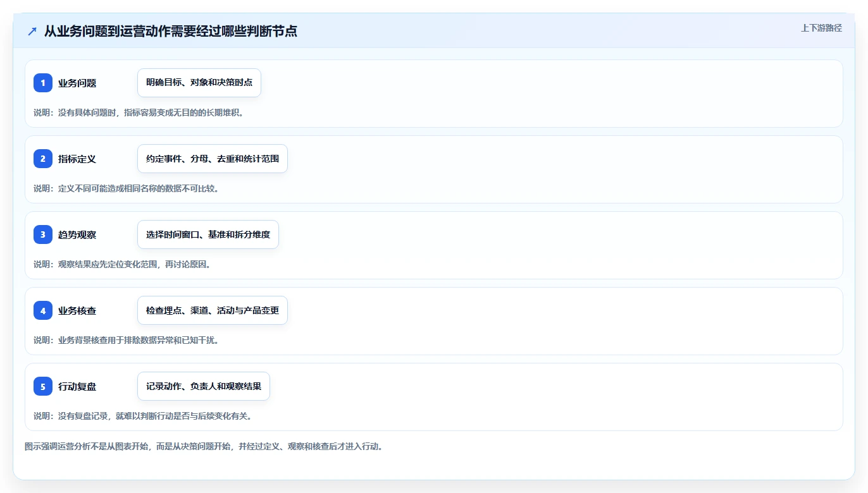Click the 趋势观察 step label

(x=77, y=235)
